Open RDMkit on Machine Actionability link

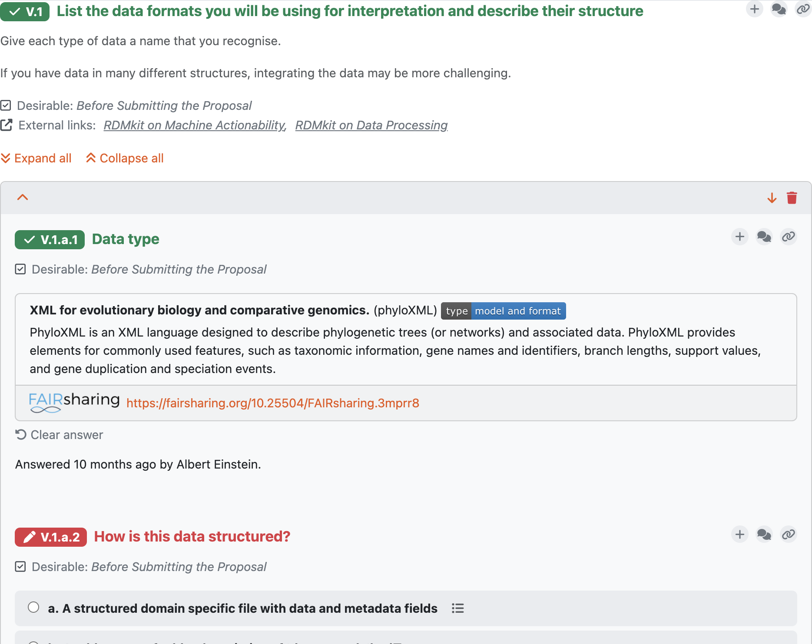(195, 125)
